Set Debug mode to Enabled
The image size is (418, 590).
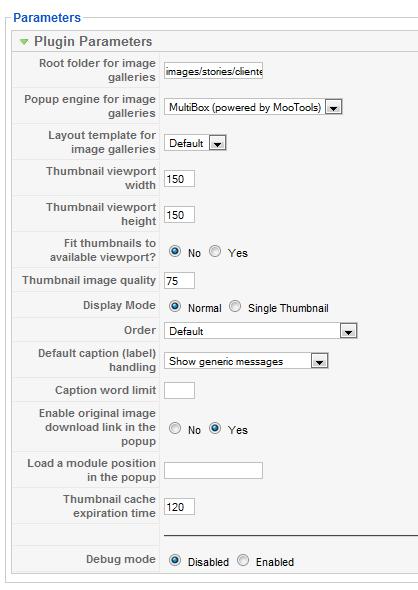[243, 560]
